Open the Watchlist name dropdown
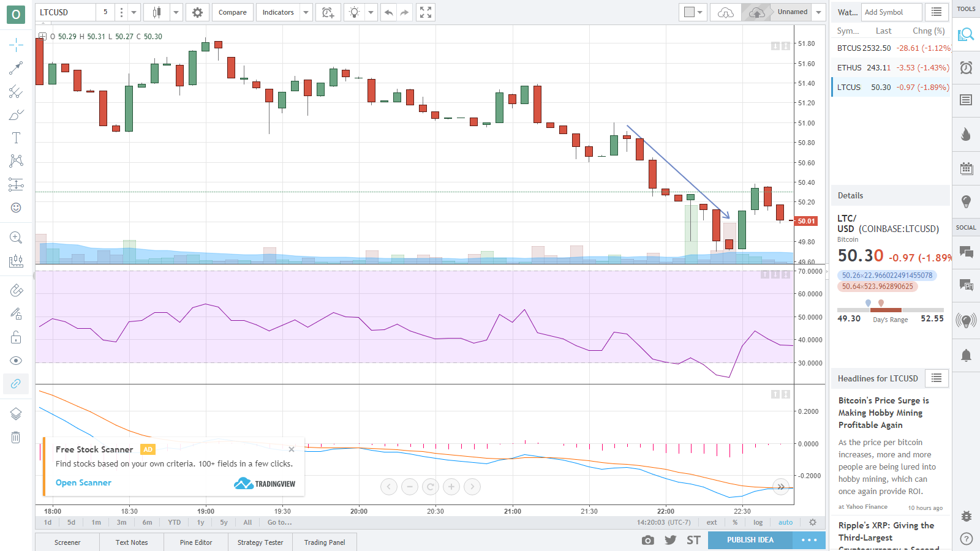This screenshot has width=980, height=551. 848,12
